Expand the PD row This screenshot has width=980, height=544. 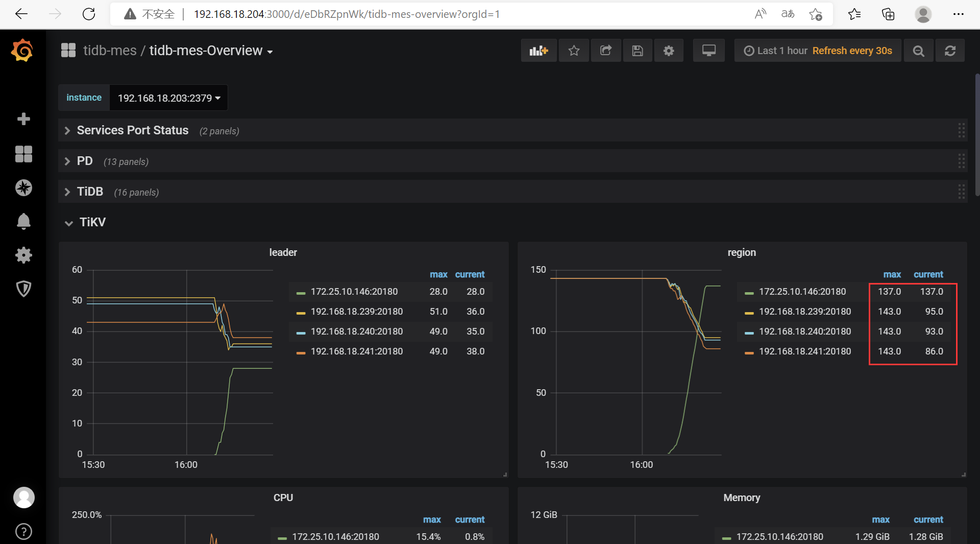pyautogui.click(x=85, y=161)
